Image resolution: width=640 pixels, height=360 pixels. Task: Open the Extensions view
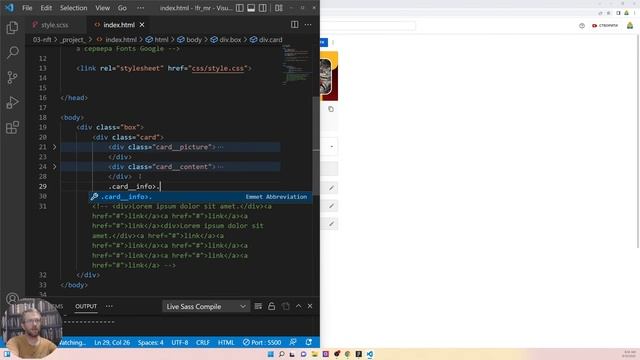click(12, 127)
